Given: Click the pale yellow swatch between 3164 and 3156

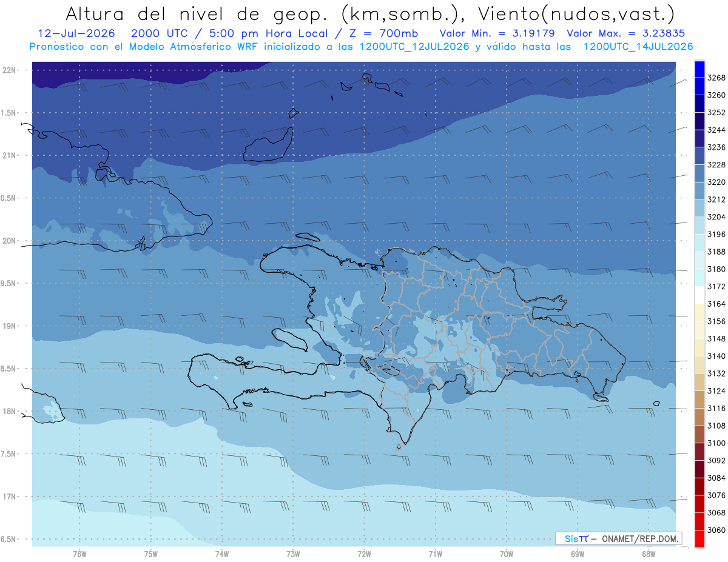Looking at the screenshot, I should [x=699, y=312].
